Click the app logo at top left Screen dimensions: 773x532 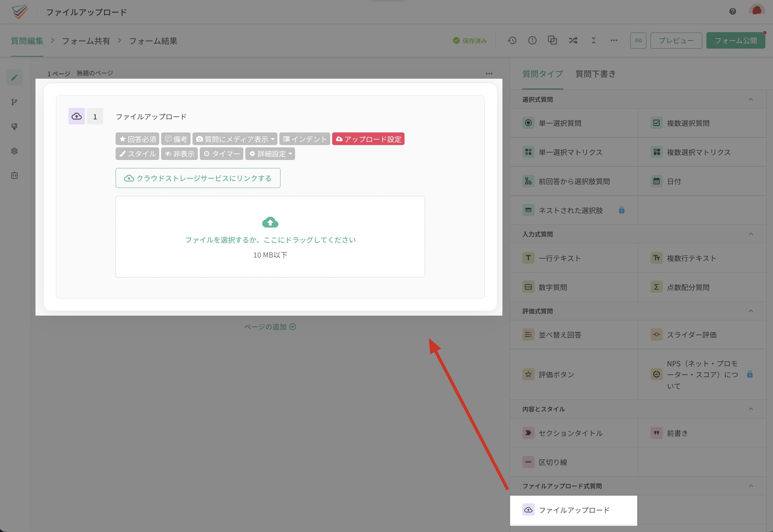[x=20, y=12]
